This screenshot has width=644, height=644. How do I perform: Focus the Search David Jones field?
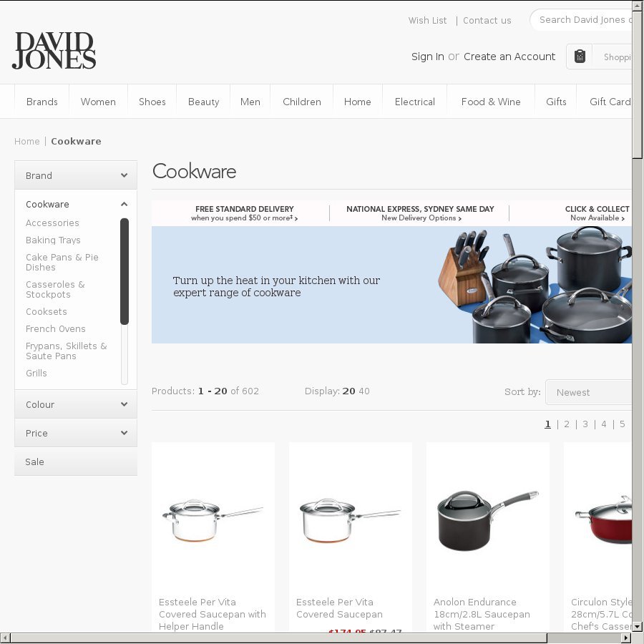(581, 20)
